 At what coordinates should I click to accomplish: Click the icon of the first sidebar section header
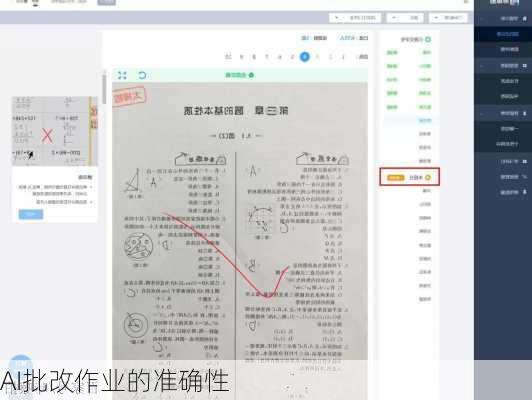pyautogui.click(x=525, y=19)
